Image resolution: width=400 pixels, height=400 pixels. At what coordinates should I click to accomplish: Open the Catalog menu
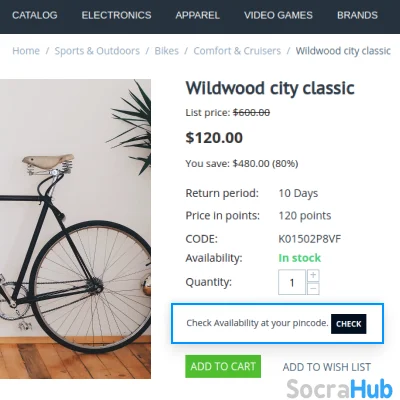pyautogui.click(x=35, y=15)
